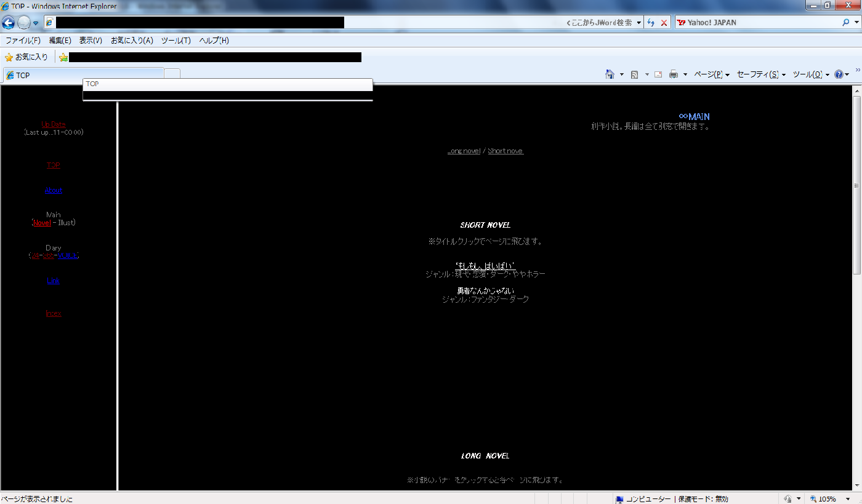Click the privacy report status bar icon
This screenshot has height=504, width=862.
787,499
